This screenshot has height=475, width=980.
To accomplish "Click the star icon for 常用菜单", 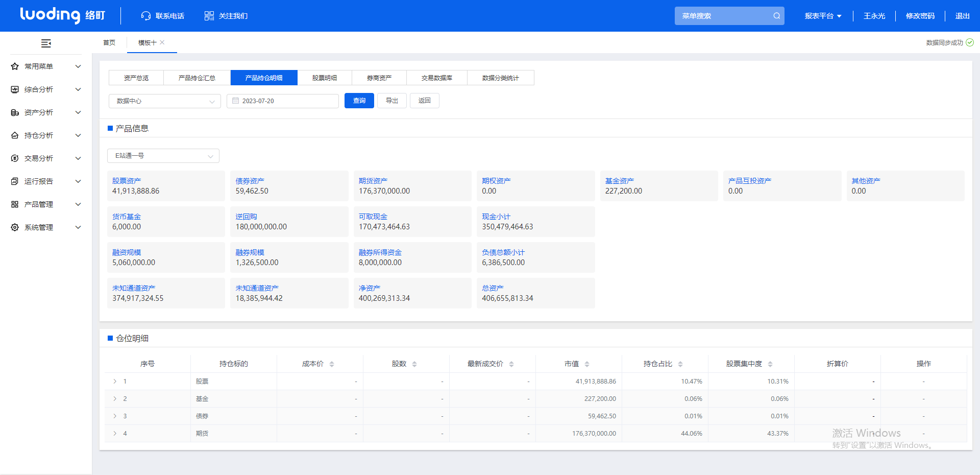I will pos(15,66).
